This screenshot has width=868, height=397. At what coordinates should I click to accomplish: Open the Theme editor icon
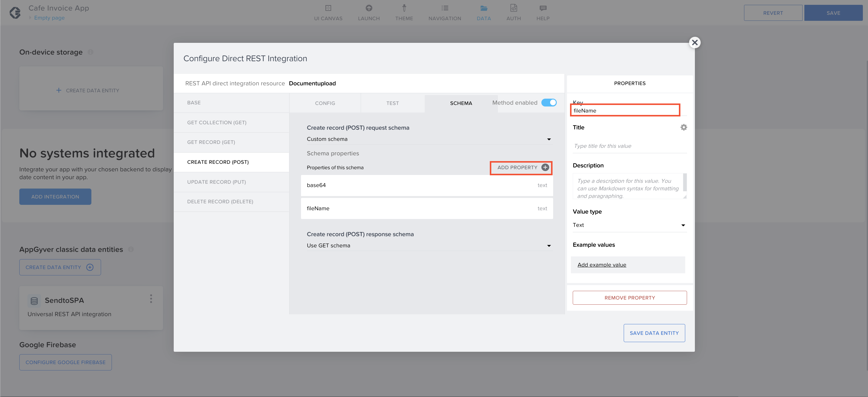tap(404, 8)
